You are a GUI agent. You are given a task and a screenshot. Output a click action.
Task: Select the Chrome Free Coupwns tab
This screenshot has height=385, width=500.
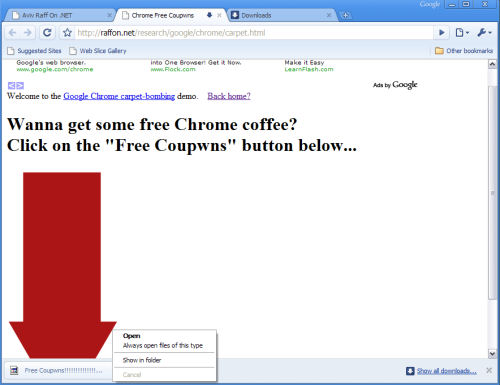171,15
